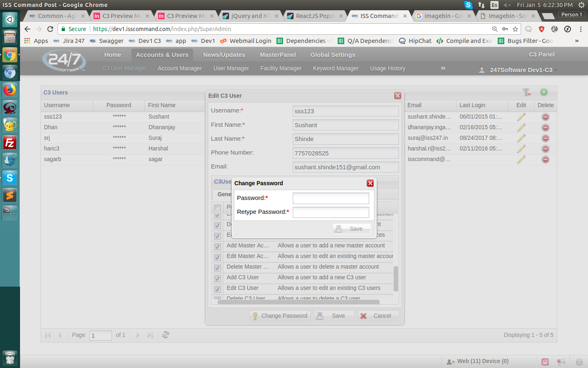Delete user Dhan with the red icon

pos(545,128)
